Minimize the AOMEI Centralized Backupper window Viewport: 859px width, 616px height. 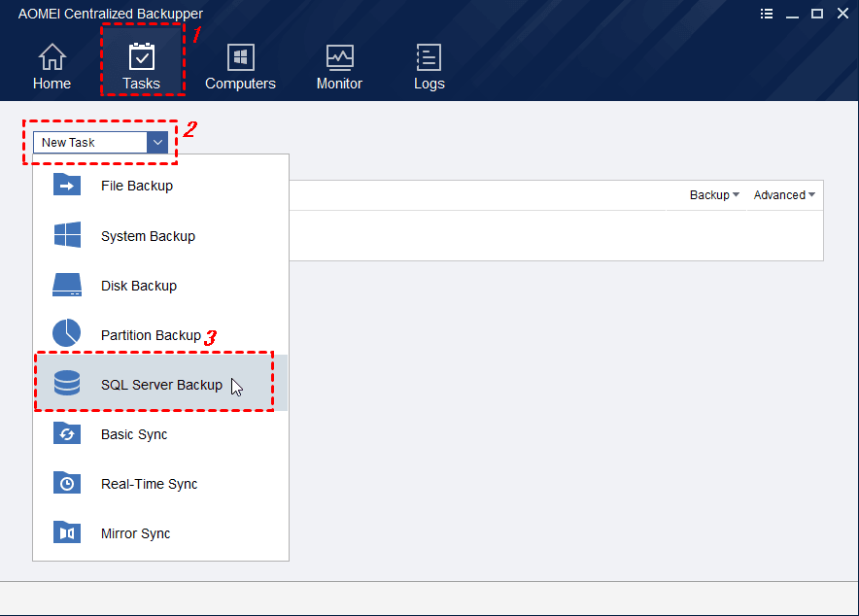coord(792,15)
